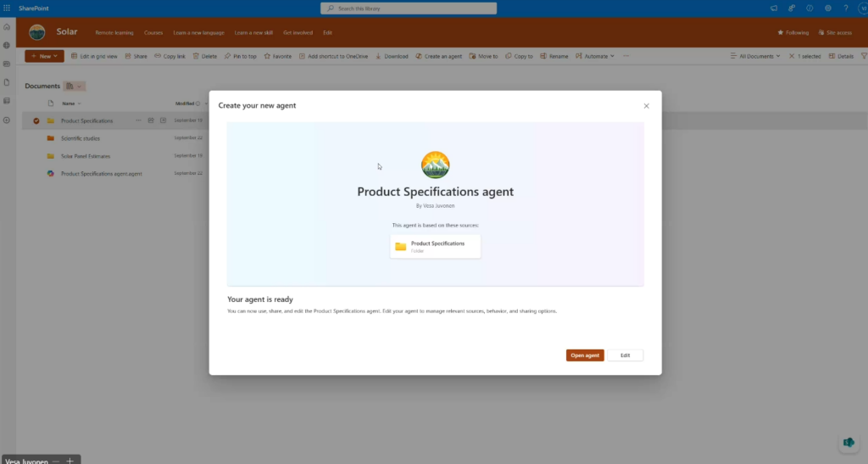Open the My files page icon

7,82
